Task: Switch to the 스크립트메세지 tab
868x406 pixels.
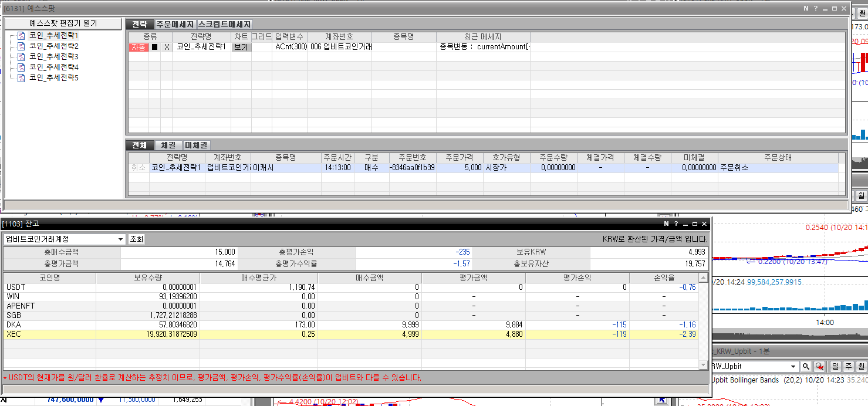Action: (224, 24)
